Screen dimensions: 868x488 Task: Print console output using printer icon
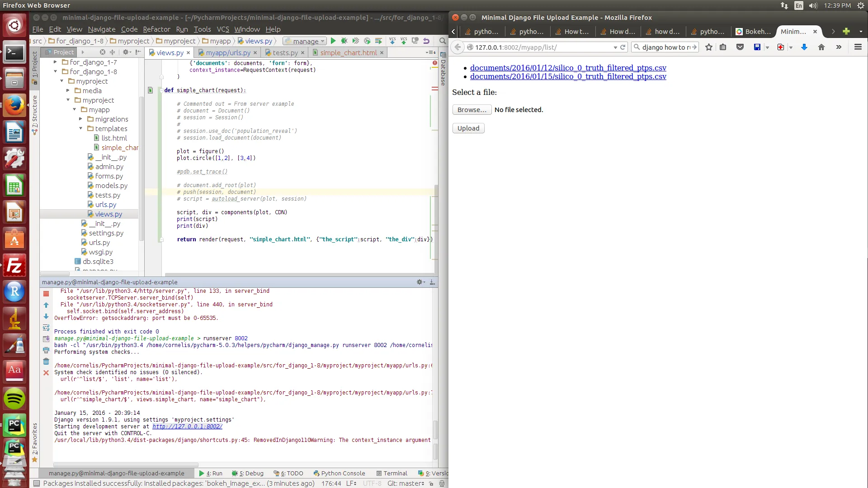(46, 350)
